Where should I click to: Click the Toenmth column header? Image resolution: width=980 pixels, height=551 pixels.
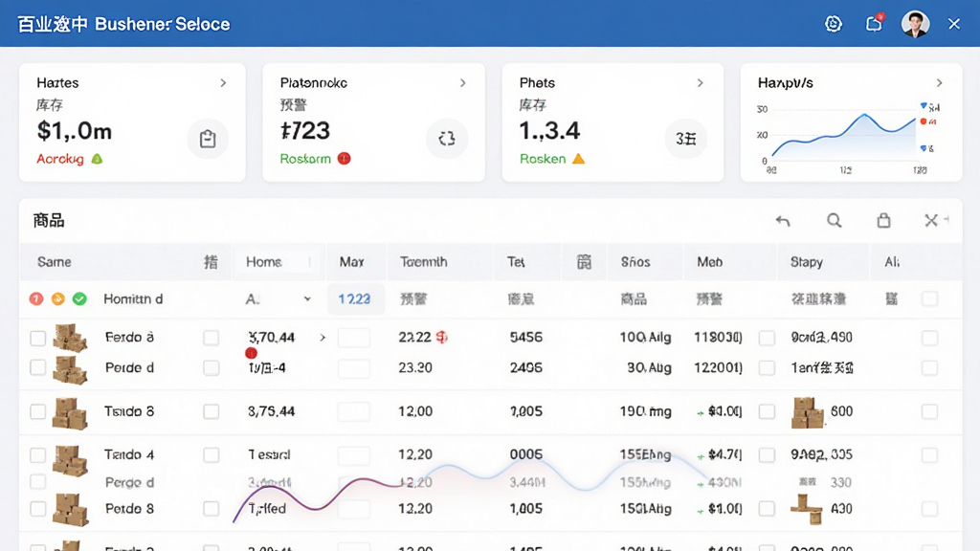click(424, 262)
